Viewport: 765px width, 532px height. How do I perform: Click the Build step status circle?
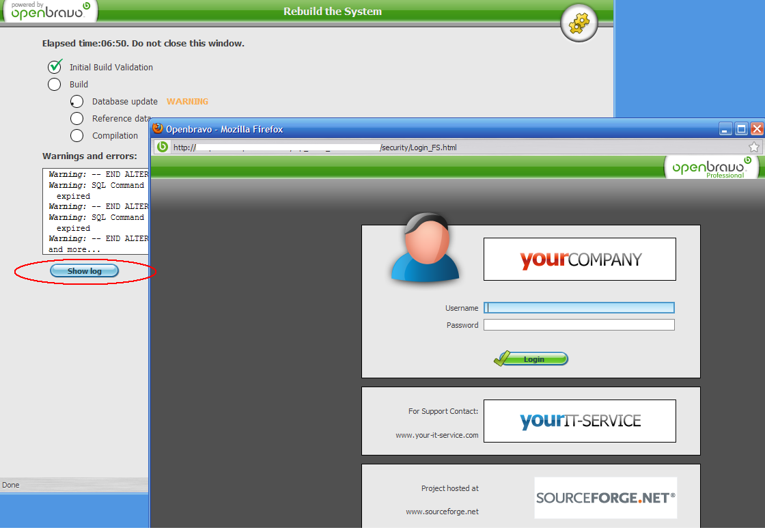pyautogui.click(x=54, y=85)
